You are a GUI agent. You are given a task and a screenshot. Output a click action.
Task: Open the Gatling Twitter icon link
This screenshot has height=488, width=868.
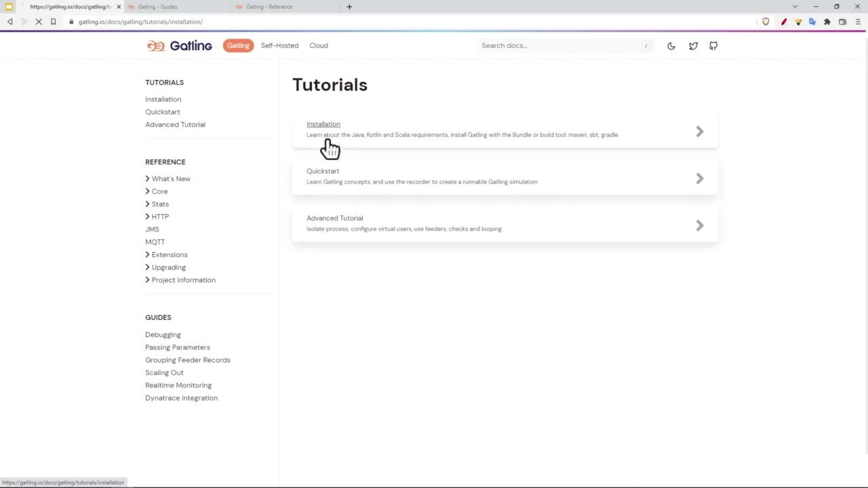coord(693,46)
